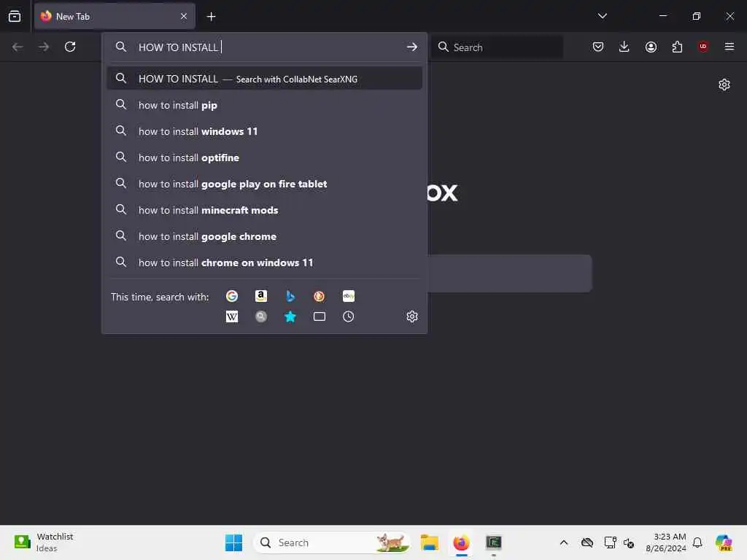Click the OneDrive cloud tray icon
747x560 pixels.
(x=587, y=542)
